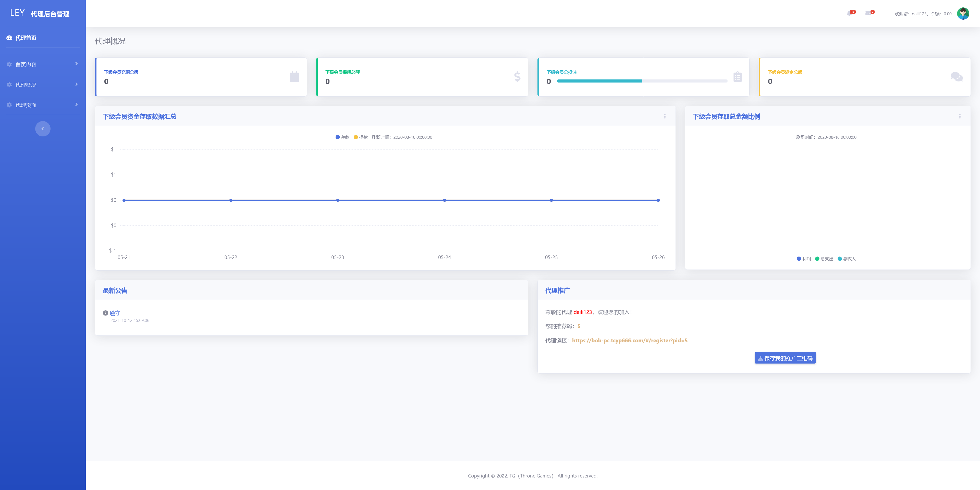The width and height of the screenshot is (980, 490).
Task: Toggle 总支出 legend item in pie chart
Action: pyautogui.click(x=824, y=259)
